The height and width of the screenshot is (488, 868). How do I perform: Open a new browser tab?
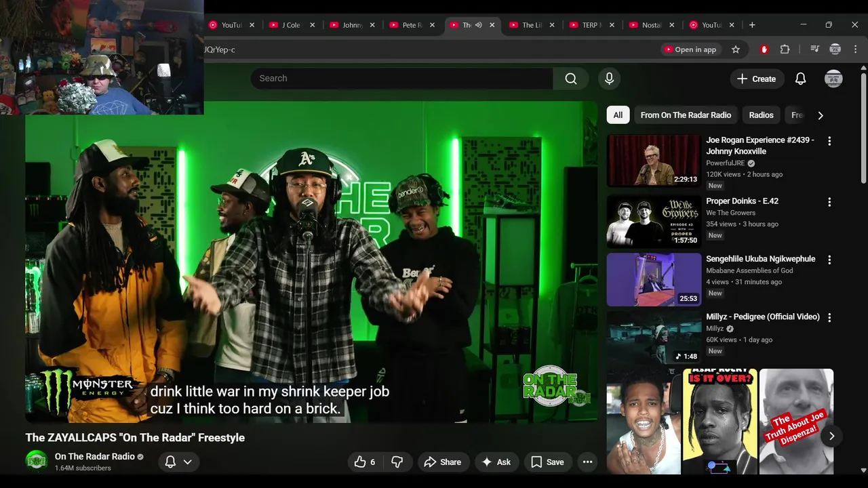click(x=752, y=25)
